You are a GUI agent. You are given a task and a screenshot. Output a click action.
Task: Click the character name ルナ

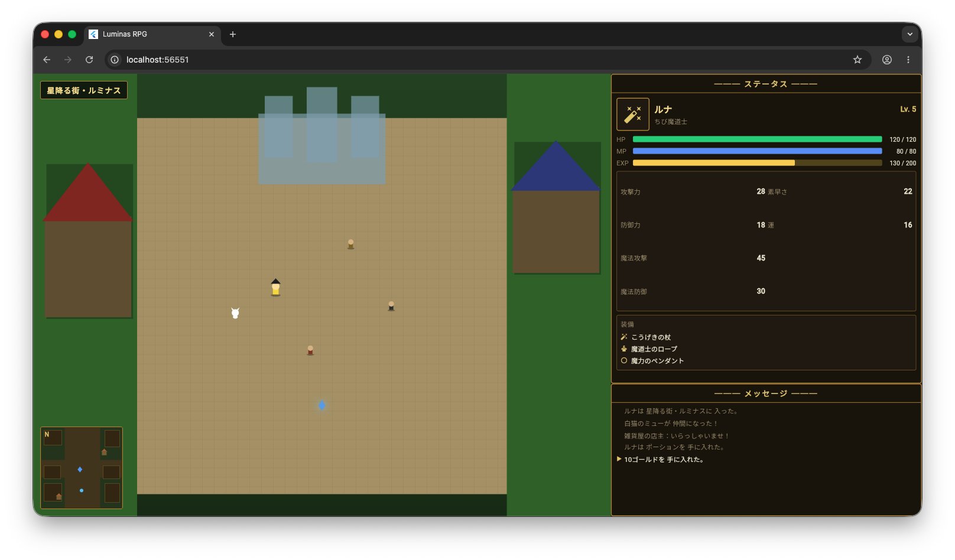click(663, 109)
